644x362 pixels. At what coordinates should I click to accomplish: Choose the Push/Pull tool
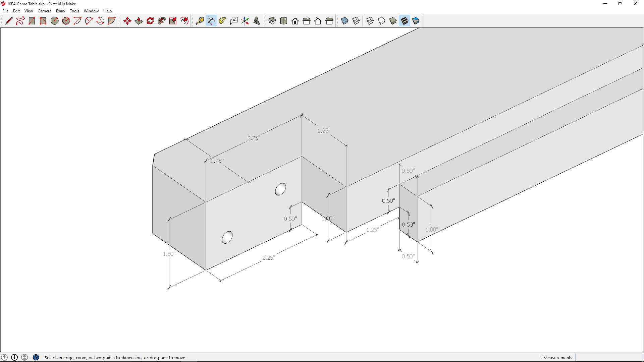click(139, 21)
